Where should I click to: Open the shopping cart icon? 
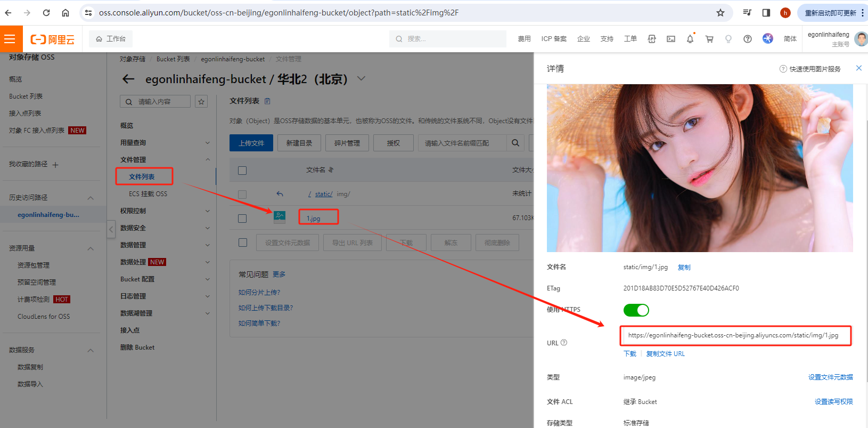(x=709, y=39)
